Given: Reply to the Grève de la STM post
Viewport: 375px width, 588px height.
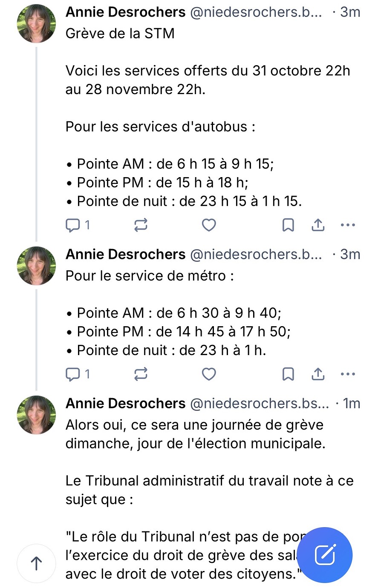Looking at the screenshot, I should pos(72,225).
